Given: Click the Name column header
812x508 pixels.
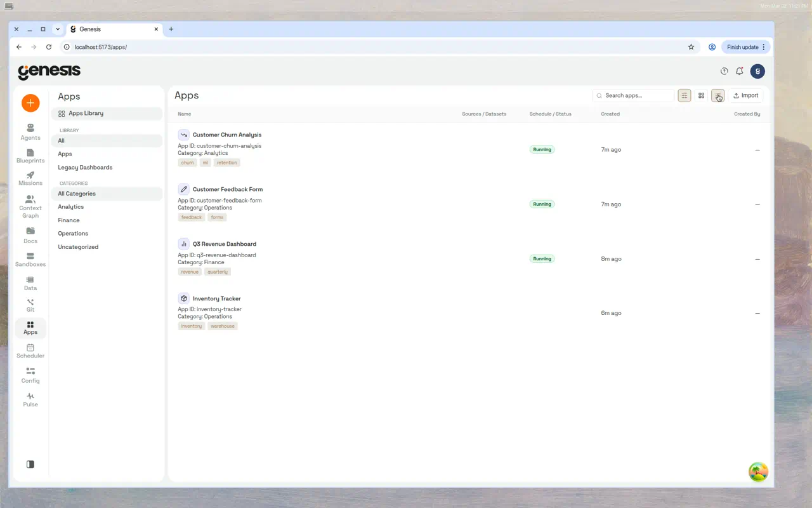Looking at the screenshot, I should click(184, 114).
